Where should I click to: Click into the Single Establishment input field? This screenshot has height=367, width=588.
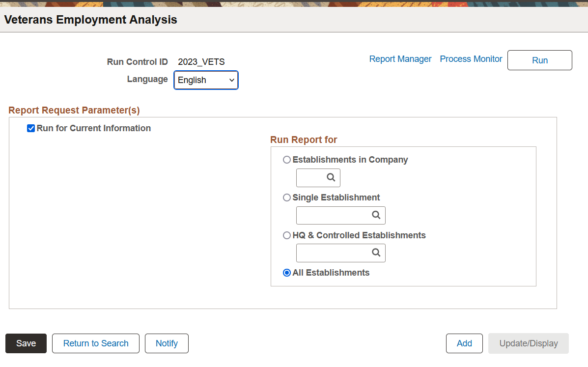pyautogui.click(x=333, y=215)
